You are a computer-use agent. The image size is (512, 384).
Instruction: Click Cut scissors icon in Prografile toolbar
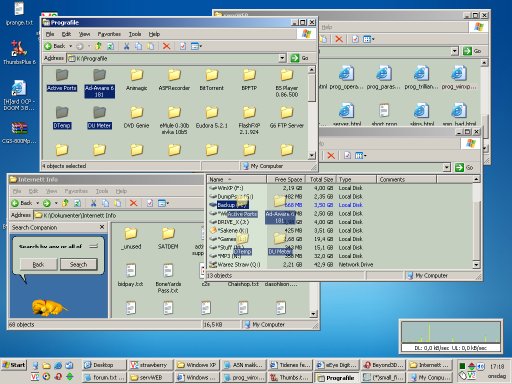126,46
